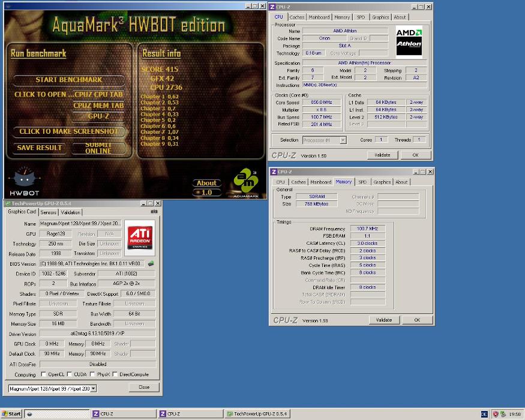The image size is (525, 420).
Task: Click the second CPU-Z taskbar button
Action: coord(191,414)
